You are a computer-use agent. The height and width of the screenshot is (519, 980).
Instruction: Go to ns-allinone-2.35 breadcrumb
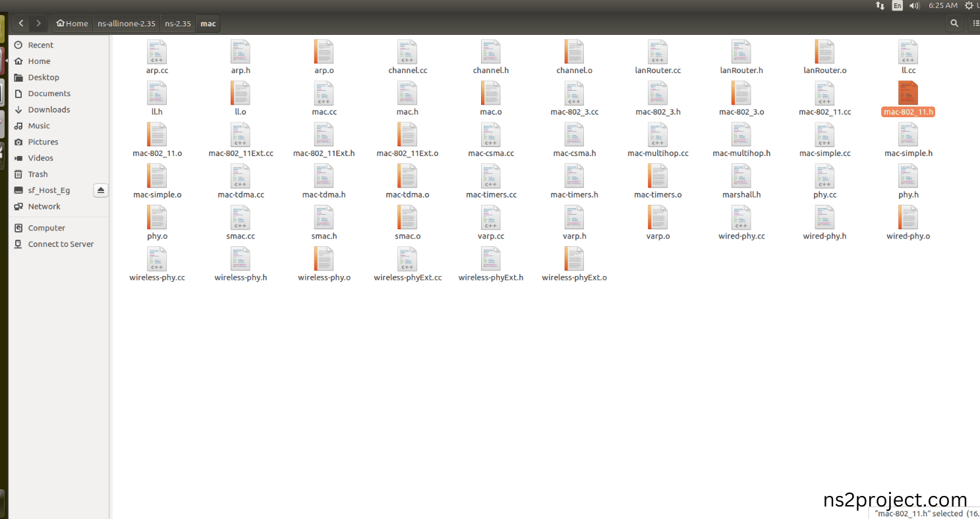[x=127, y=24]
